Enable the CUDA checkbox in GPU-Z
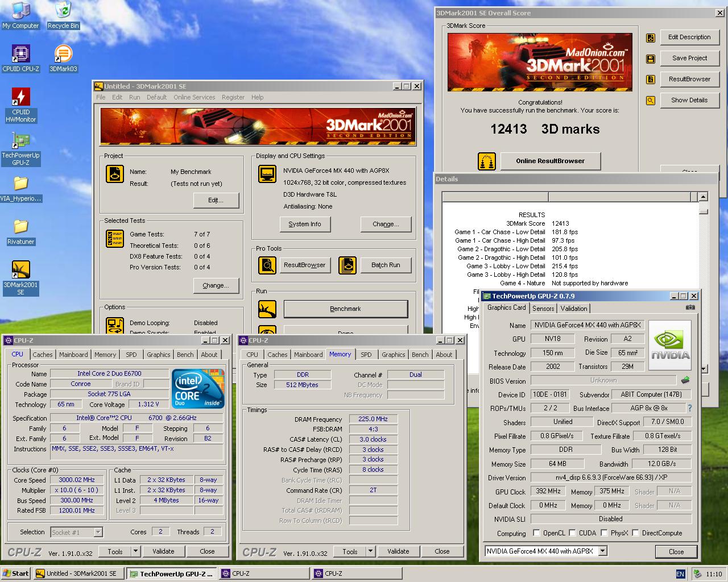Viewport: 728px width, 582px height. [x=572, y=533]
